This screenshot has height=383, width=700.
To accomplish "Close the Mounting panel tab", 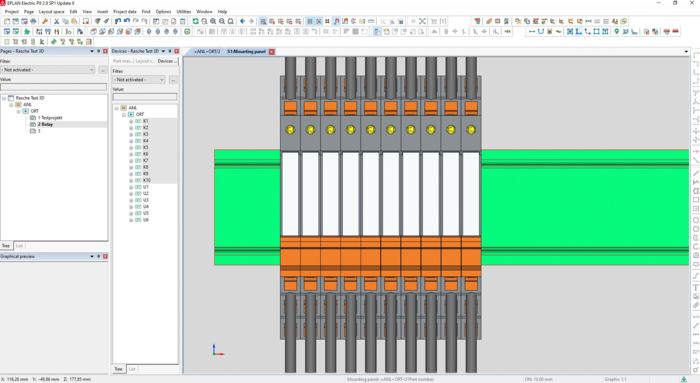I will point(272,52).
